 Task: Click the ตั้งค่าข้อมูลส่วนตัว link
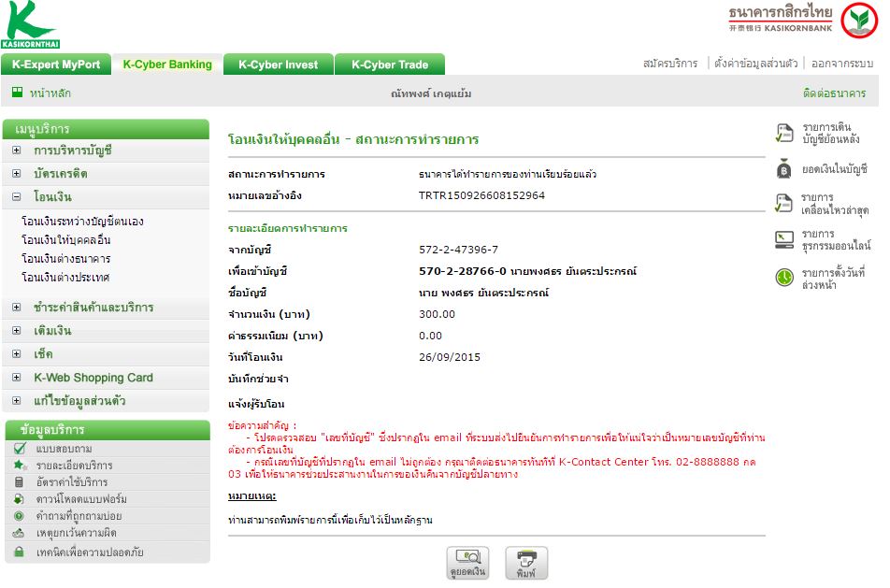pos(756,63)
